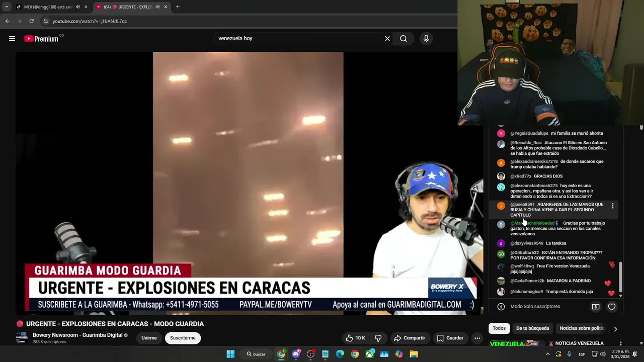Reload the page in the browser

tap(31, 21)
